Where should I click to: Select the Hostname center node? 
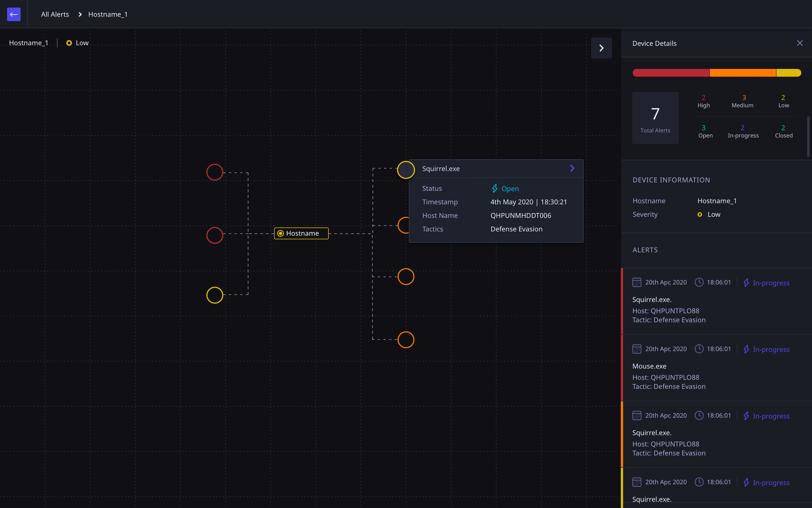pos(301,233)
